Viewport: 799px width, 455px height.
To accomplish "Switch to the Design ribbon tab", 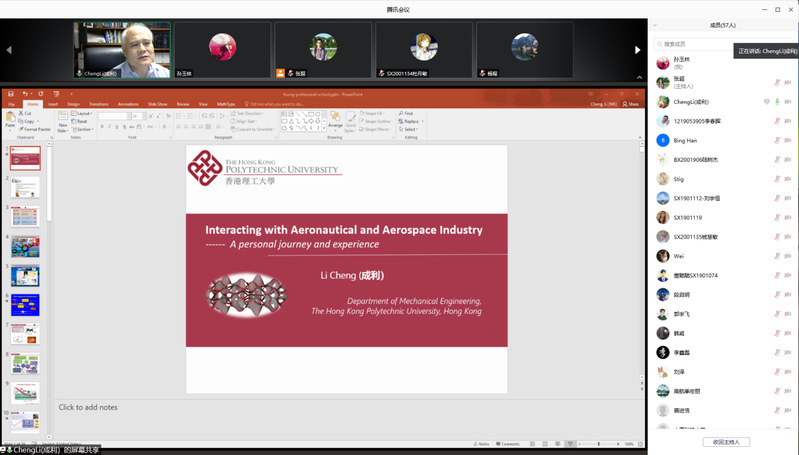I will [73, 103].
